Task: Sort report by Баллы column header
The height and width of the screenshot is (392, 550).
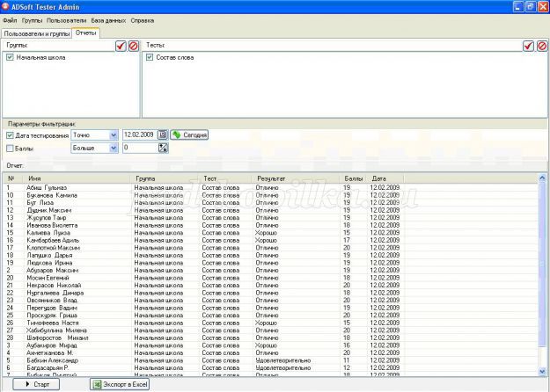Action: click(x=353, y=178)
